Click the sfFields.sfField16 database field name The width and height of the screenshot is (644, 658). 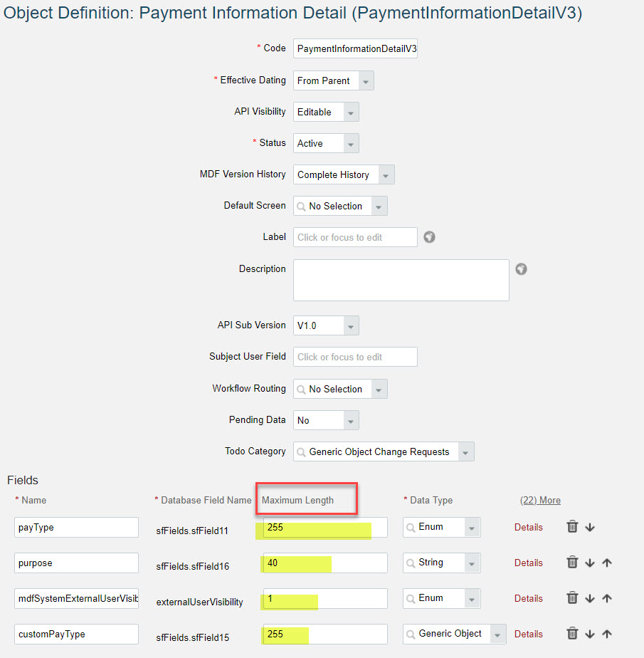click(x=192, y=567)
